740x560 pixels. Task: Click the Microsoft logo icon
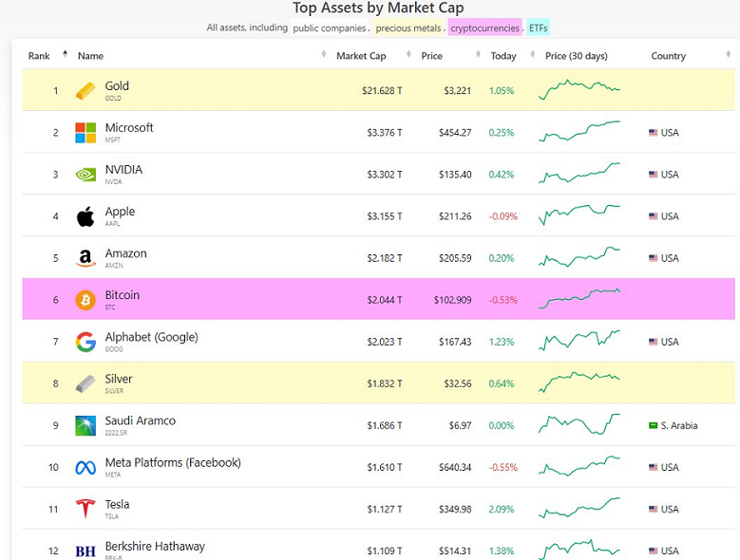pos(85,133)
